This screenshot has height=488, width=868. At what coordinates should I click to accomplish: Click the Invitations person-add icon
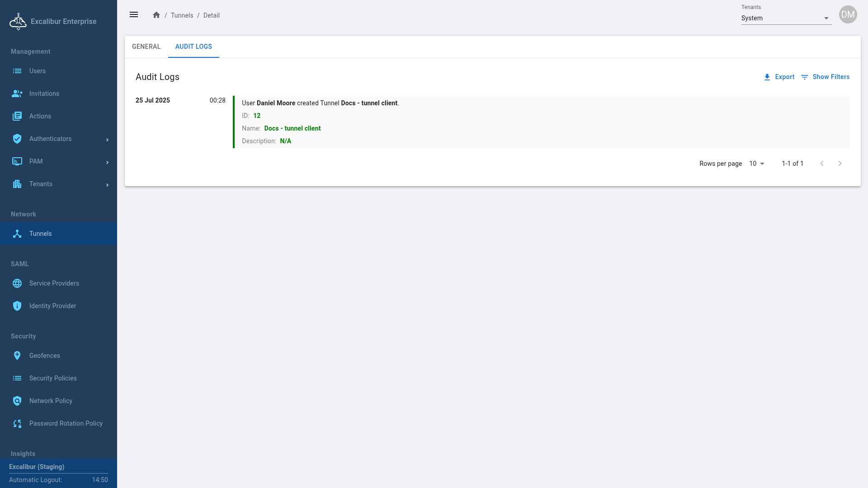[x=17, y=94]
